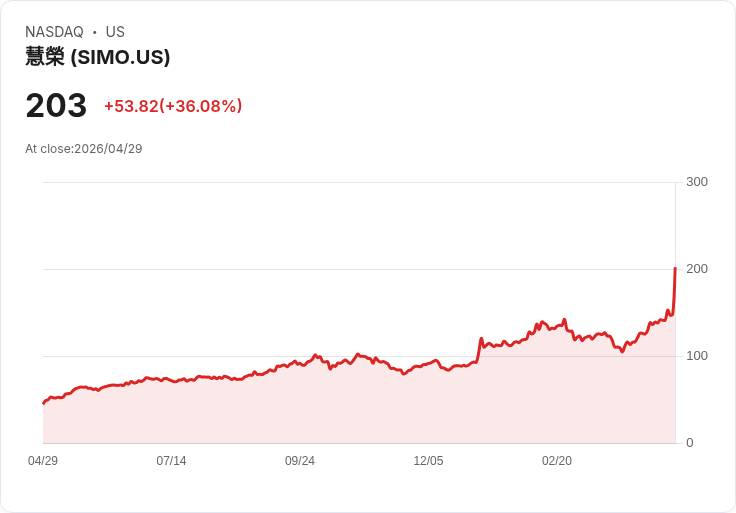Image resolution: width=736 pixels, height=513 pixels.
Task: Click the 300 price axis label
Action: tap(697, 182)
